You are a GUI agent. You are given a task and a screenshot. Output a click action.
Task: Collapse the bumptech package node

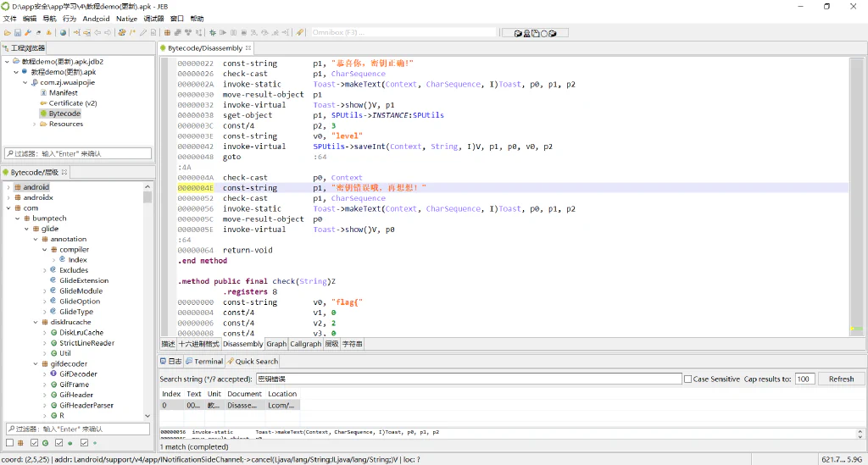coord(18,219)
